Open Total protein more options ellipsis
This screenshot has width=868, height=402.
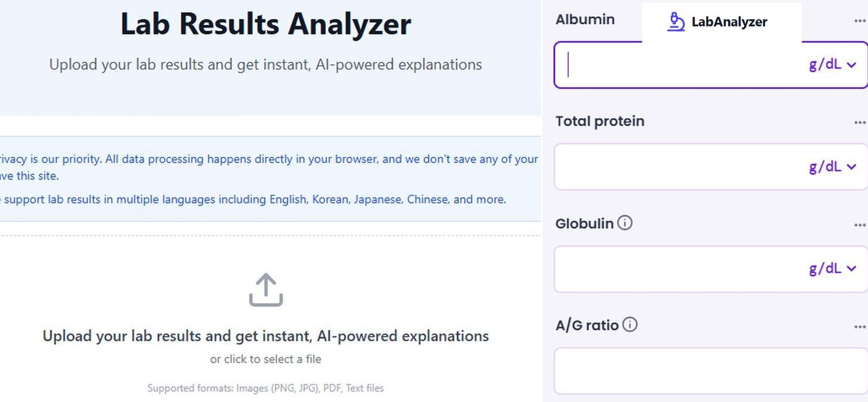pyautogui.click(x=860, y=123)
